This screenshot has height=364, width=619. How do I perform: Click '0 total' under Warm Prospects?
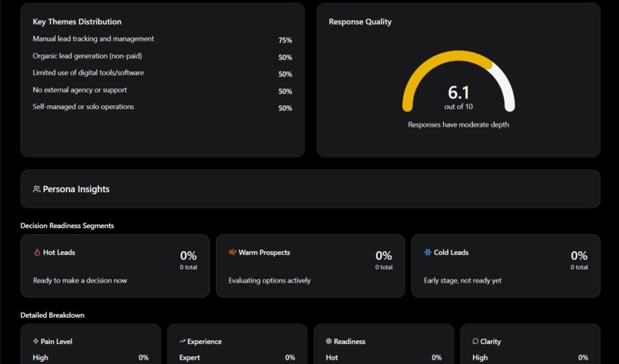point(384,267)
